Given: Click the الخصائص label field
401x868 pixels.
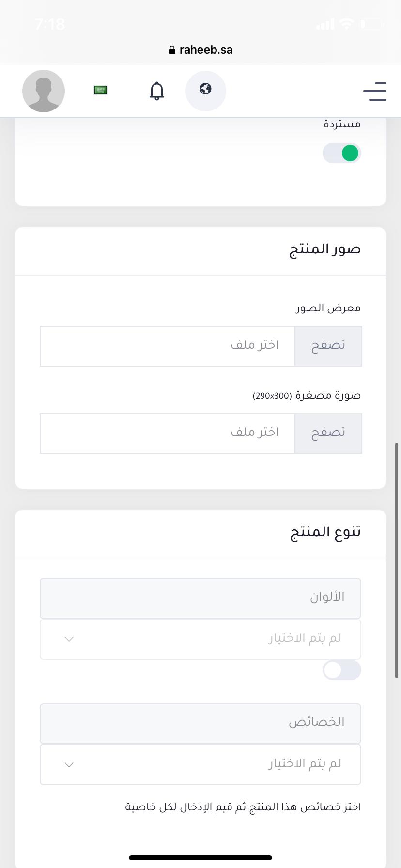Looking at the screenshot, I should point(200,723).
